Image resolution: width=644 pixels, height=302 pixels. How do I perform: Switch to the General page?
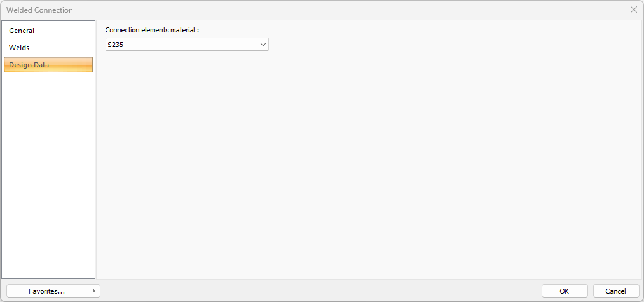point(22,31)
